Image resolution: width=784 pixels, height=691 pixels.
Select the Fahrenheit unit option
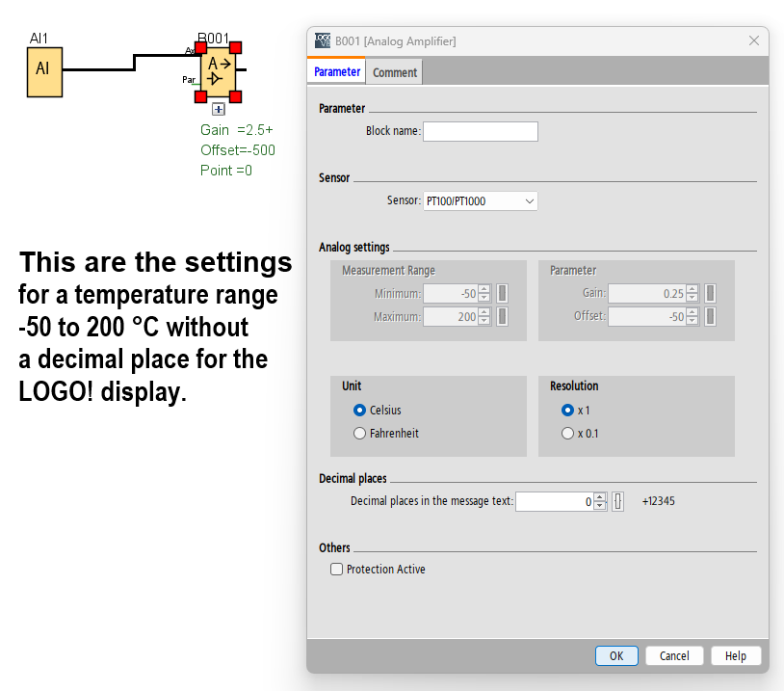359,433
